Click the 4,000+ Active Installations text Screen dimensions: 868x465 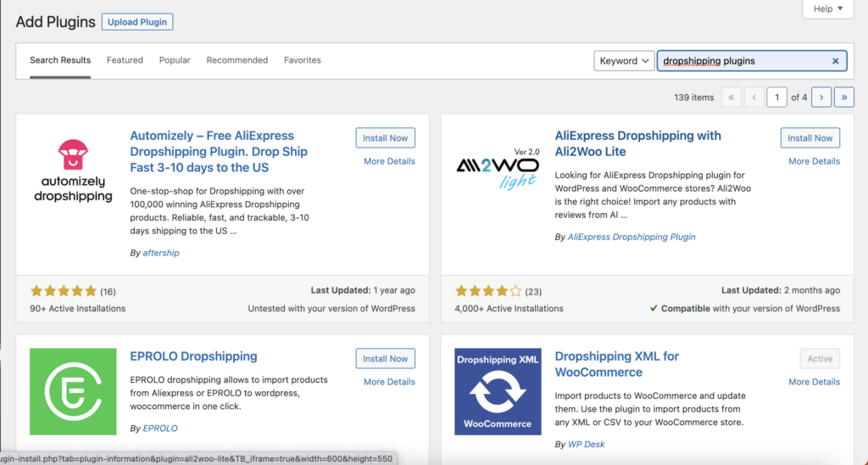[509, 309]
